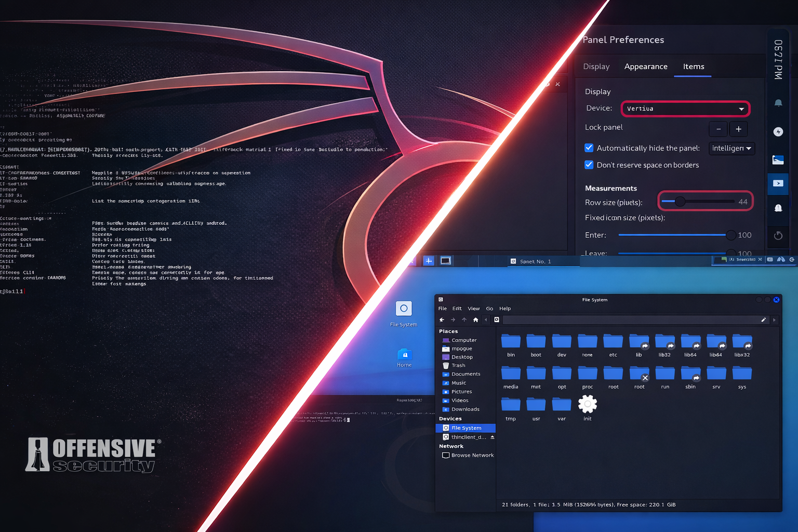
Task: Switch to the Appearance tab
Action: (646, 66)
